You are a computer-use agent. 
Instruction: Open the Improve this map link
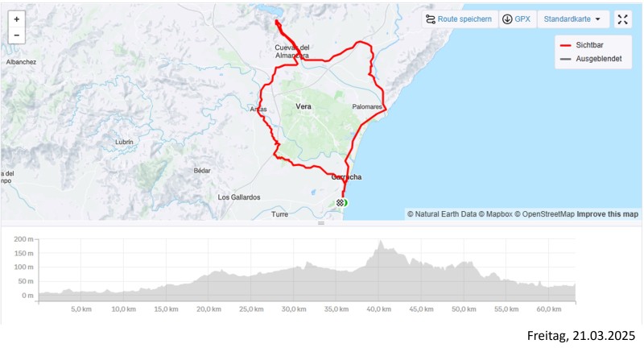[x=608, y=214]
